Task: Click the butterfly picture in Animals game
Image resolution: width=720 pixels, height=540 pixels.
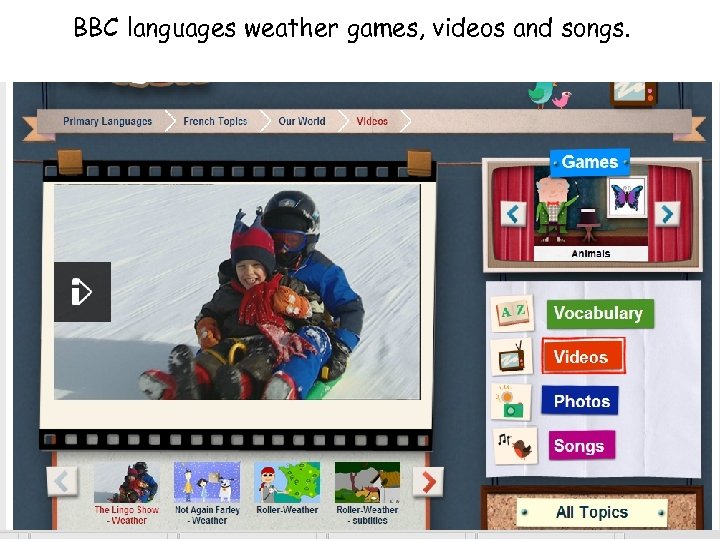Action: pyautogui.click(x=627, y=197)
